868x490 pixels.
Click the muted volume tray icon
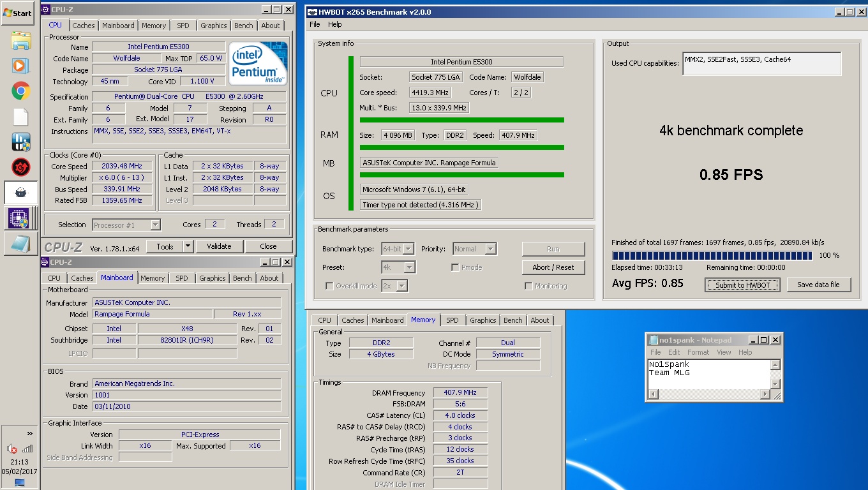point(11,449)
